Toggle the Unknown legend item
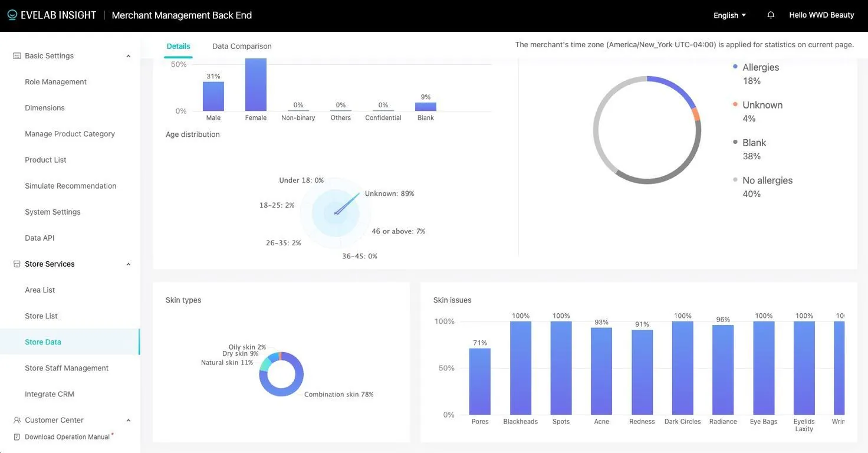868x453 pixels. pos(758,105)
